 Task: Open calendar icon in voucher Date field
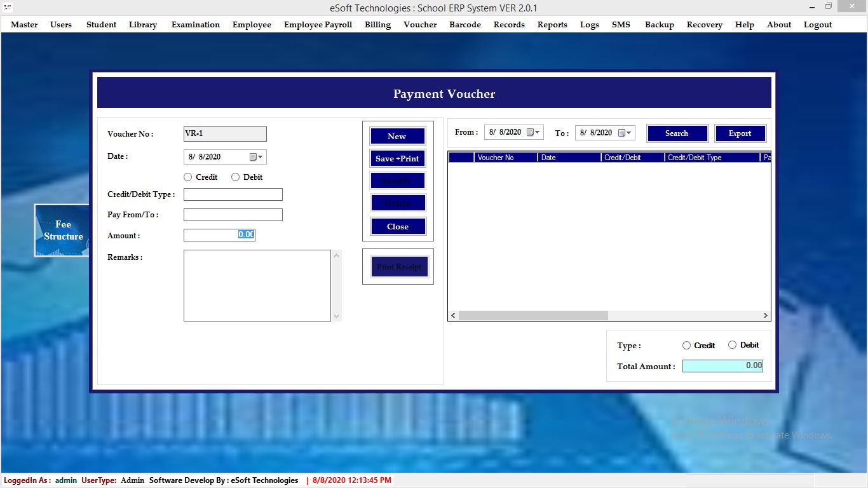click(x=253, y=157)
